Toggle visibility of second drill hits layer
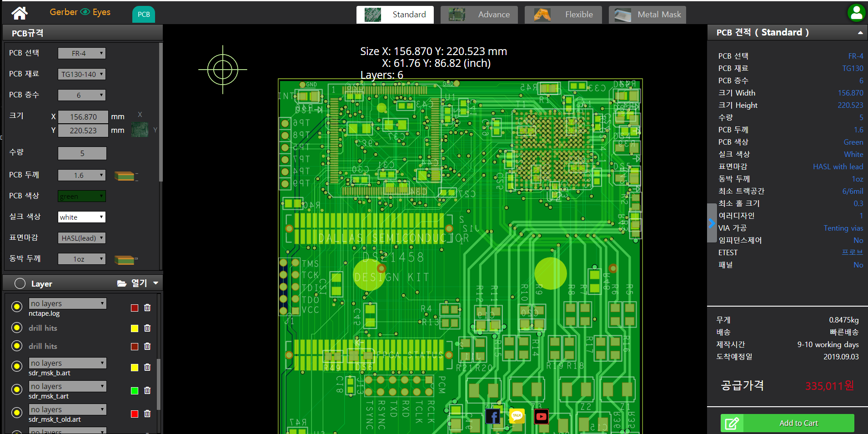 coord(17,346)
